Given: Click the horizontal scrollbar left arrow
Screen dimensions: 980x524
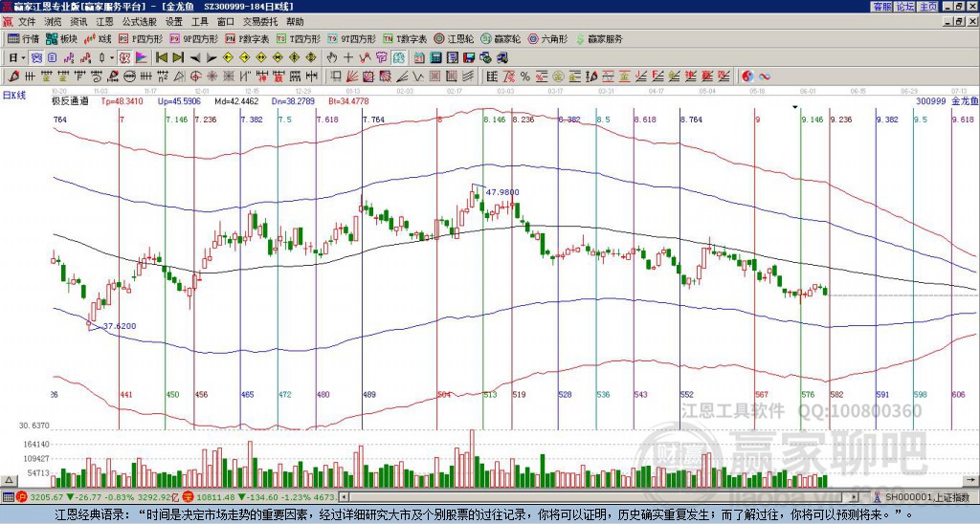Looking at the screenshot, I should (344, 498).
